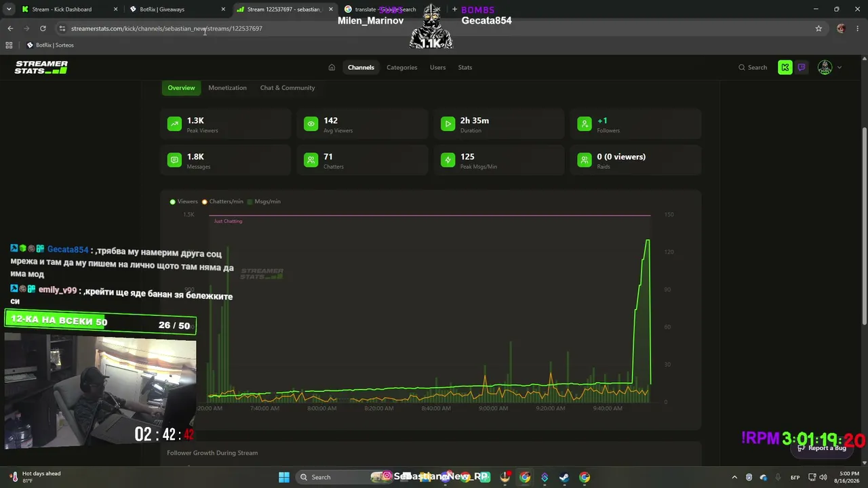Screen dimensions: 868x488
Task: Open the Chrome tab search dropdown
Action: [x=9, y=9]
